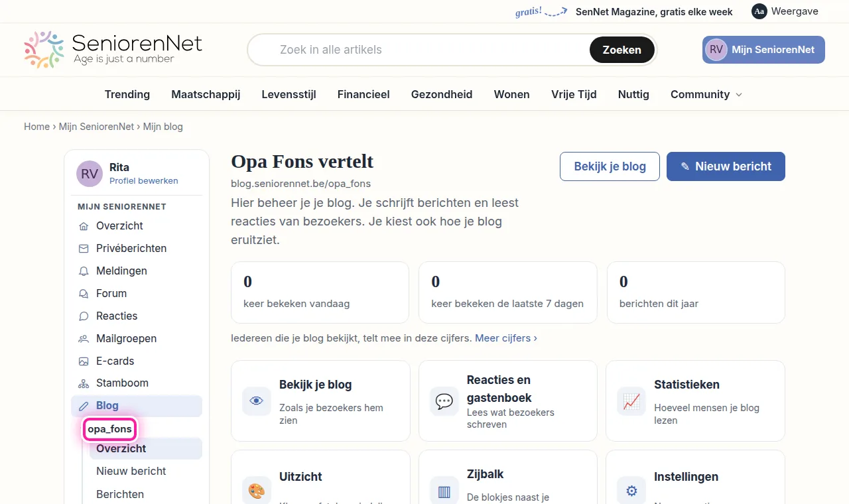The width and height of the screenshot is (849, 504).
Task: Open the Statistieken card title
Action: coord(686,385)
